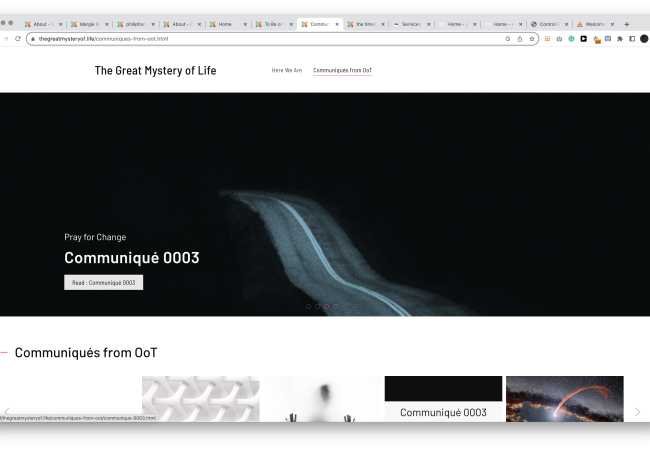Close the 'To Be or' browser tab
Image resolution: width=650 pixels, height=450 pixels.
point(291,24)
